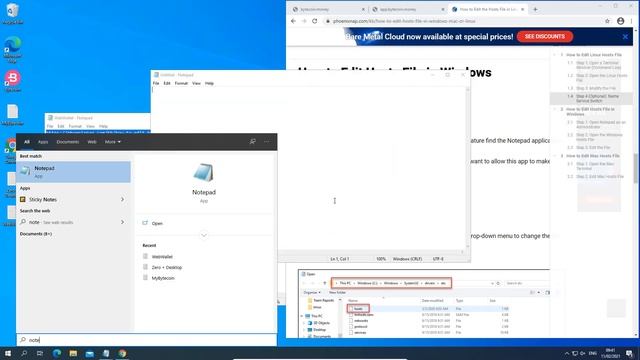This screenshot has height=360, width=640.
Task: Click the Documents (8+) results heading
Action: point(36,234)
